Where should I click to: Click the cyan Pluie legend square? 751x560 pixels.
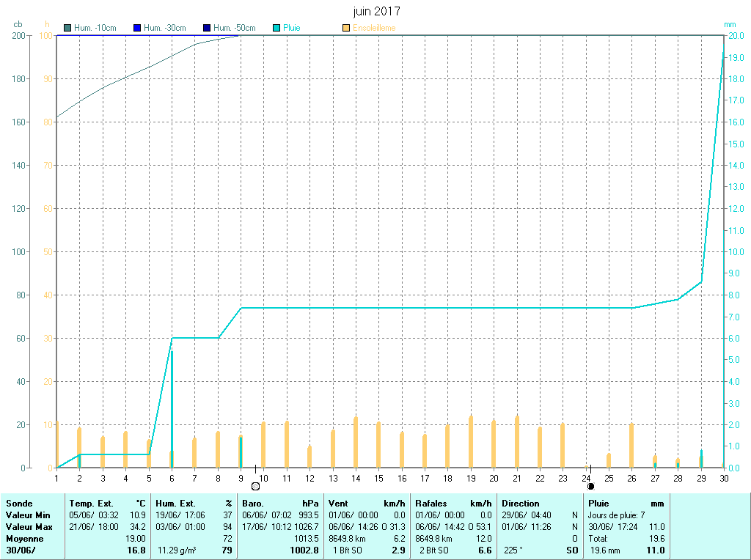click(x=276, y=29)
